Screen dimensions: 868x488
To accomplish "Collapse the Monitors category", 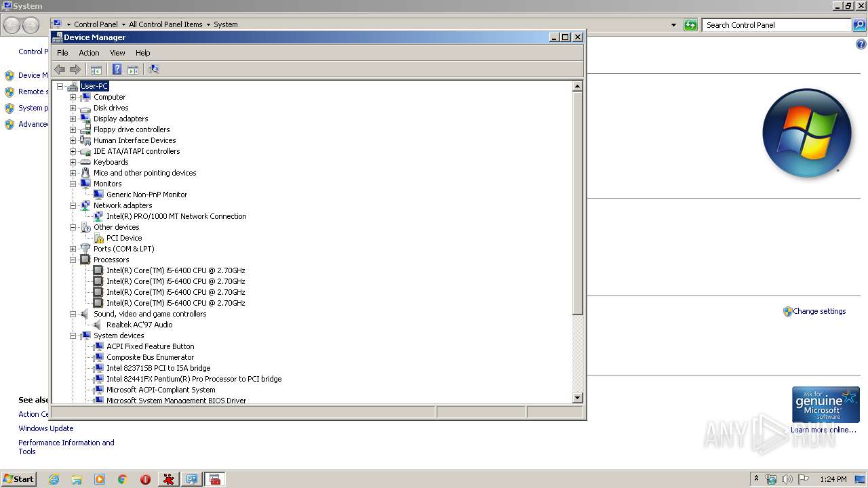I will [x=73, y=184].
